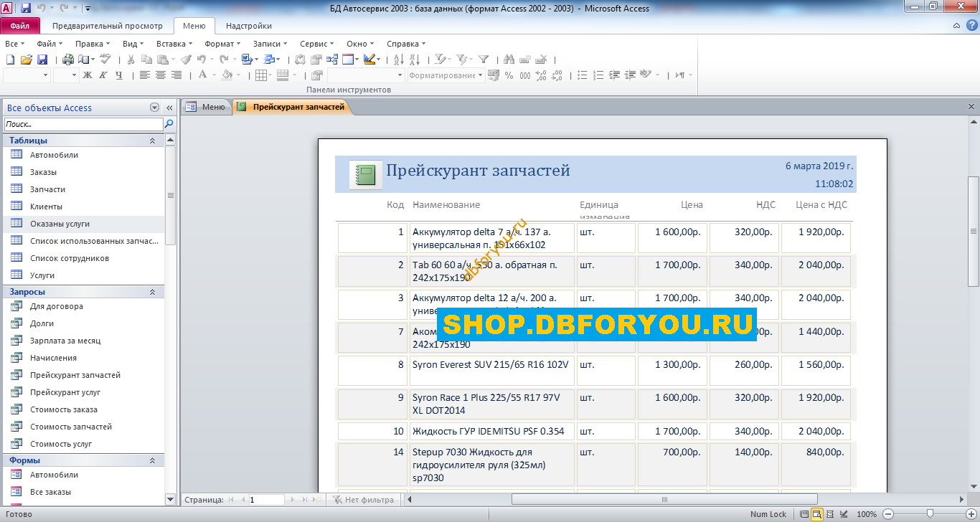
Task: Click the Numbered list icon
Action: coord(598,75)
